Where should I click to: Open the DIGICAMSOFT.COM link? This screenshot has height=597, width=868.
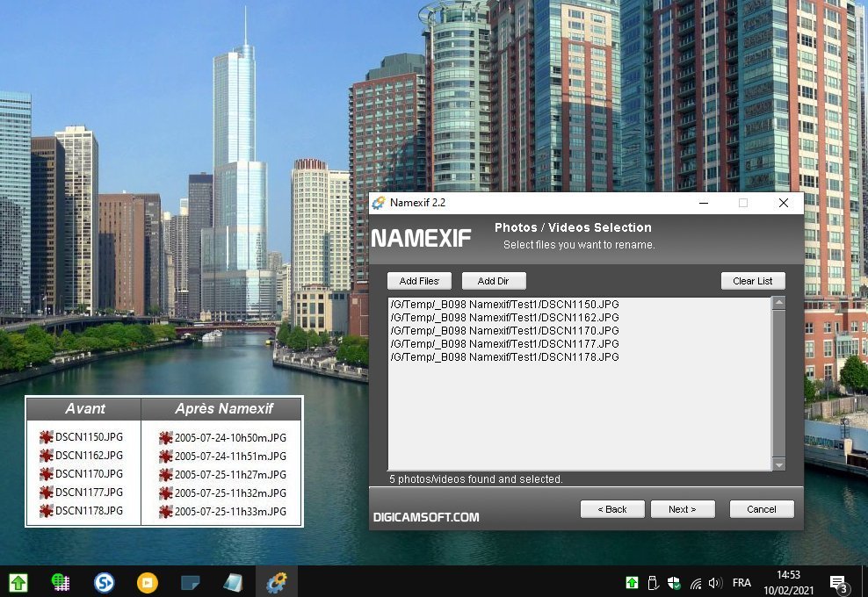tap(426, 517)
